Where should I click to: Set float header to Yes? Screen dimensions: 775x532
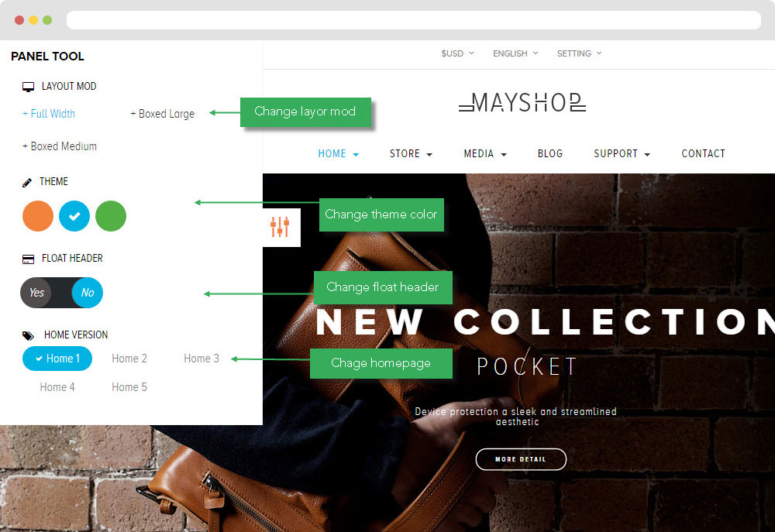[x=36, y=293]
